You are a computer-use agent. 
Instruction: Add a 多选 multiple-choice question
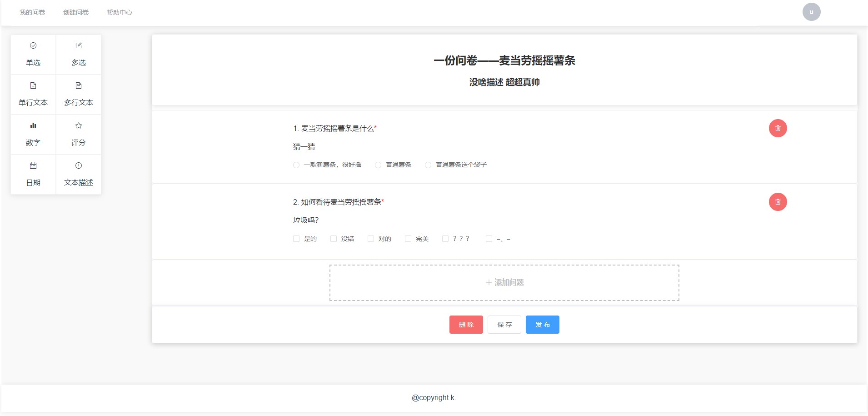pos(79,55)
